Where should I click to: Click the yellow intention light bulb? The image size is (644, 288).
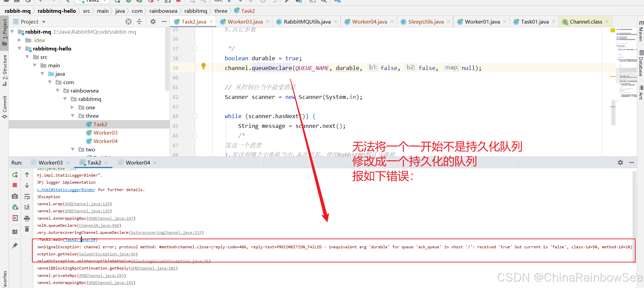click(204, 66)
